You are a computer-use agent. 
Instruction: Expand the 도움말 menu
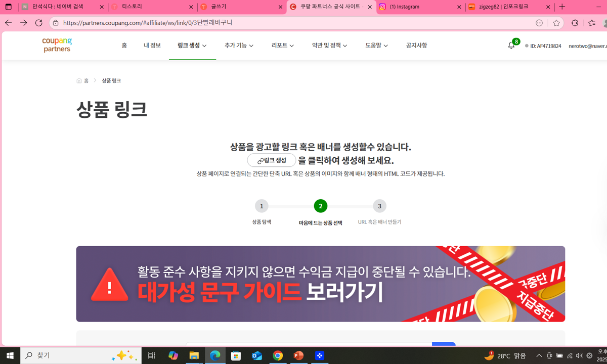tap(377, 45)
